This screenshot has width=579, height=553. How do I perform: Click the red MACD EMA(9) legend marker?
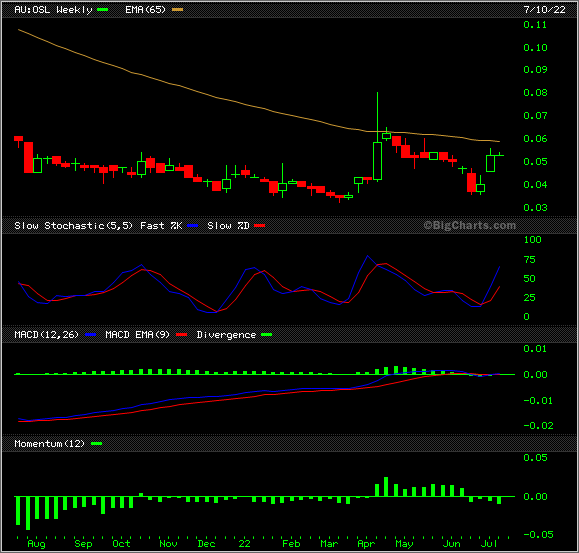(182, 334)
